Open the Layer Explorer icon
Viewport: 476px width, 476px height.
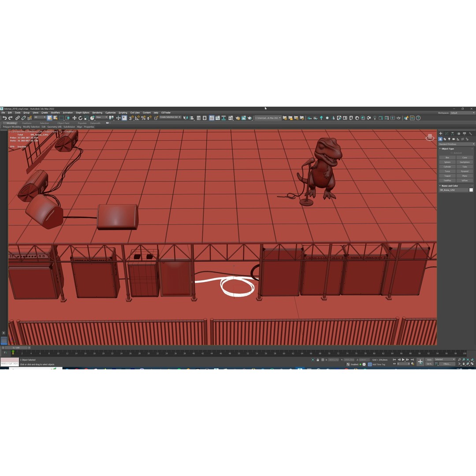pos(205,118)
